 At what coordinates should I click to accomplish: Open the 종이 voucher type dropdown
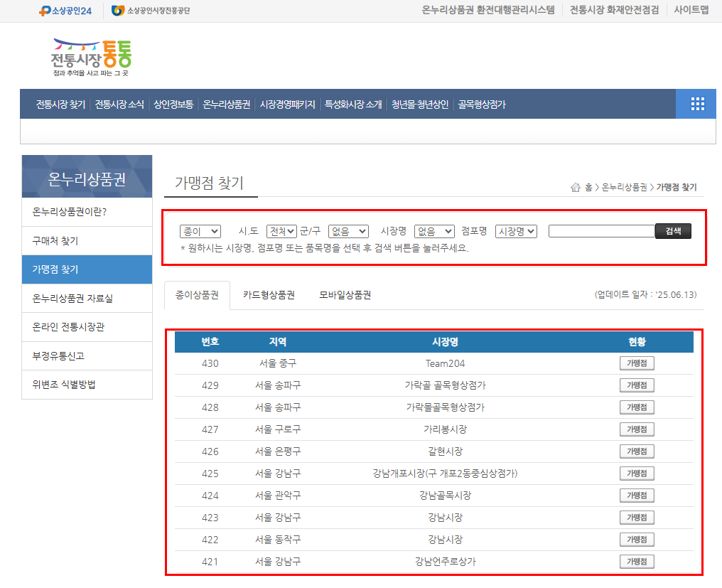point(200,231)
